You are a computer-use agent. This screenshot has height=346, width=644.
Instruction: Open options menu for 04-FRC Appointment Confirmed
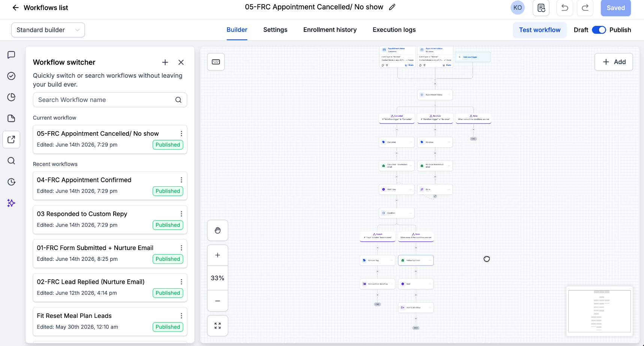[x=181, y=180]
